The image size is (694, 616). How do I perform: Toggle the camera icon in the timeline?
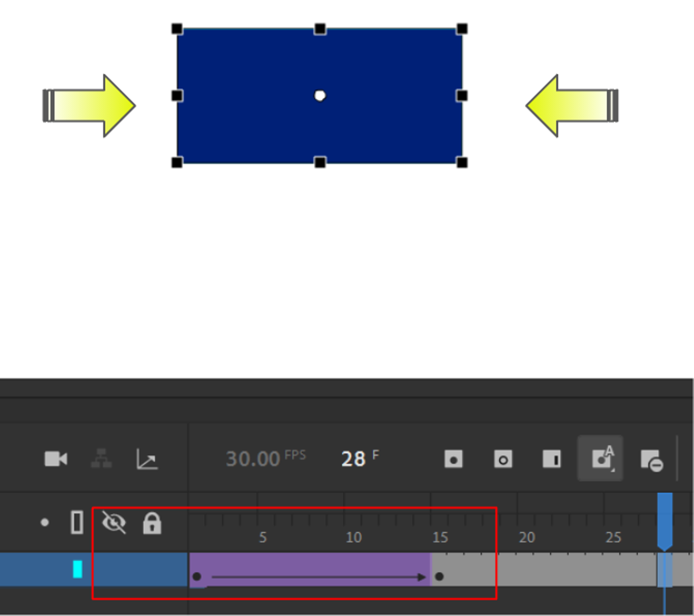click(56, 459)
